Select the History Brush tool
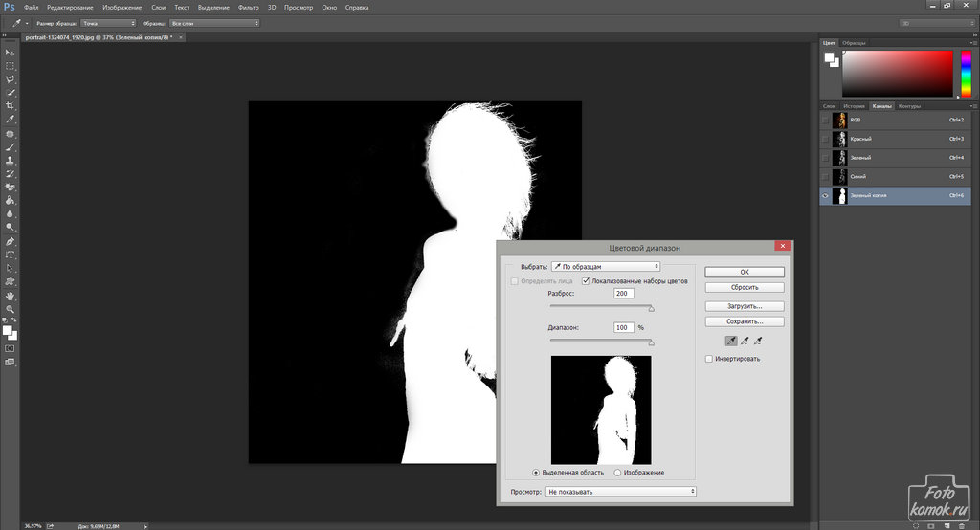This screenshot has height=530, width=980. point(10,174)
